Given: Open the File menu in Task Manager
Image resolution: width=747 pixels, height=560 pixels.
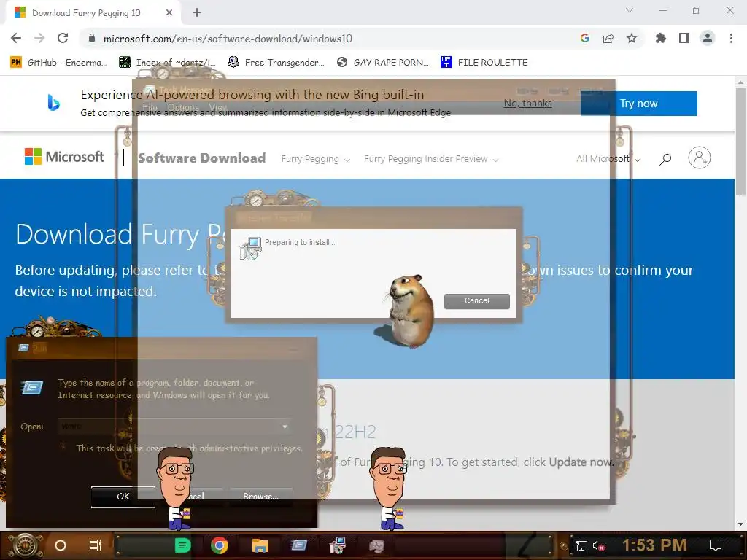Looking at the screenshot, I should pos(150,108).
